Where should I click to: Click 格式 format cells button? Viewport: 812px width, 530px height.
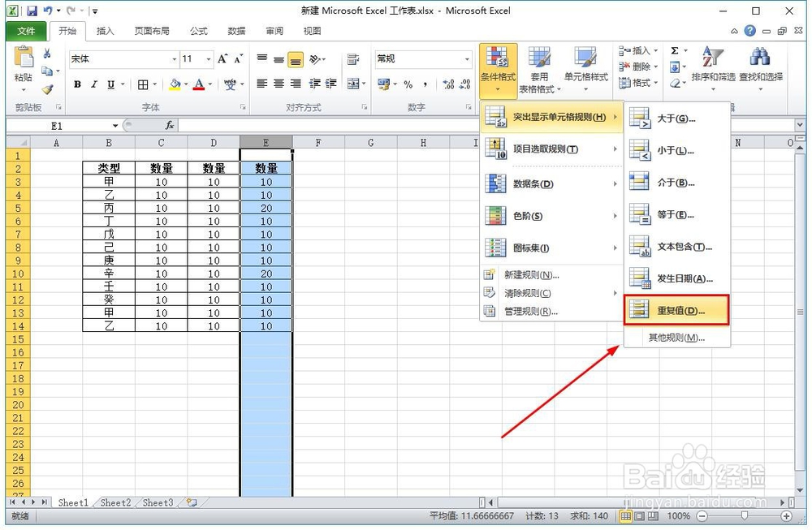pyautogui.click(x=638, y=83)
